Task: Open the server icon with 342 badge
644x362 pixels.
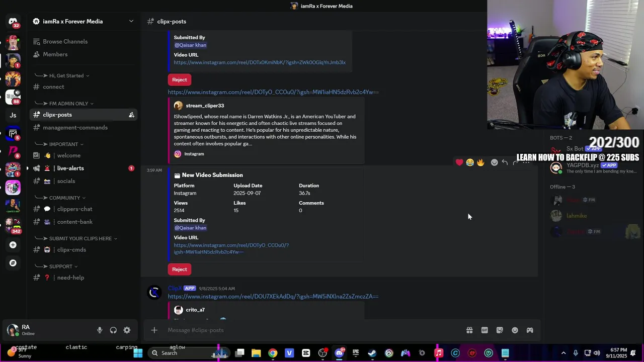Action: tap(13, 225)
